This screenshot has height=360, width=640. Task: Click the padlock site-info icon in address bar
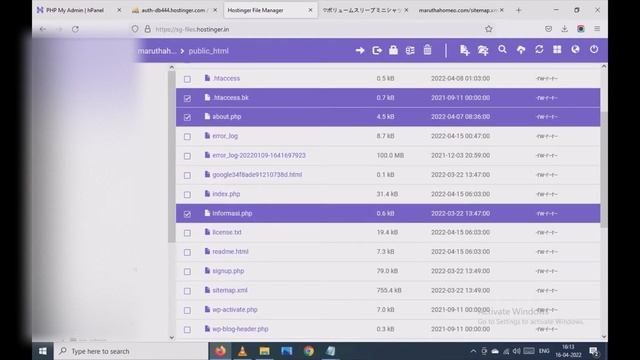click(x=147, y=29)
